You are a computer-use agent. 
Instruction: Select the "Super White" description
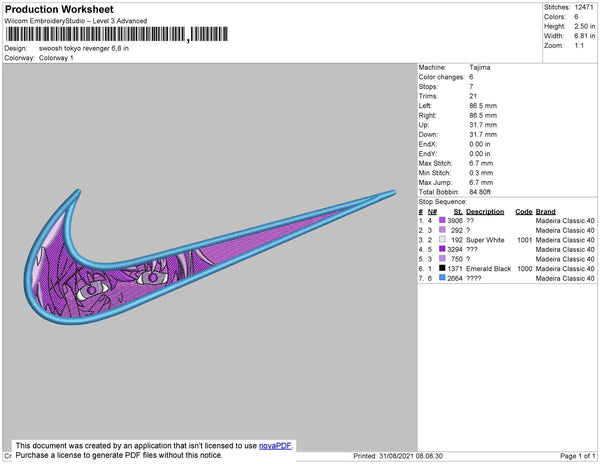click(485, 240)
